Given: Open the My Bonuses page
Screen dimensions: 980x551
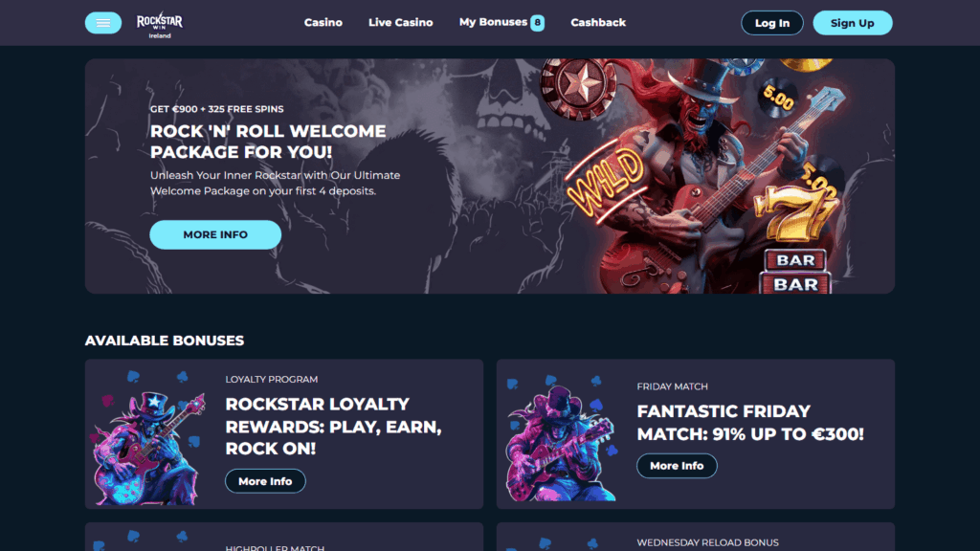Looking at the screenshot, I should point(493,23).
